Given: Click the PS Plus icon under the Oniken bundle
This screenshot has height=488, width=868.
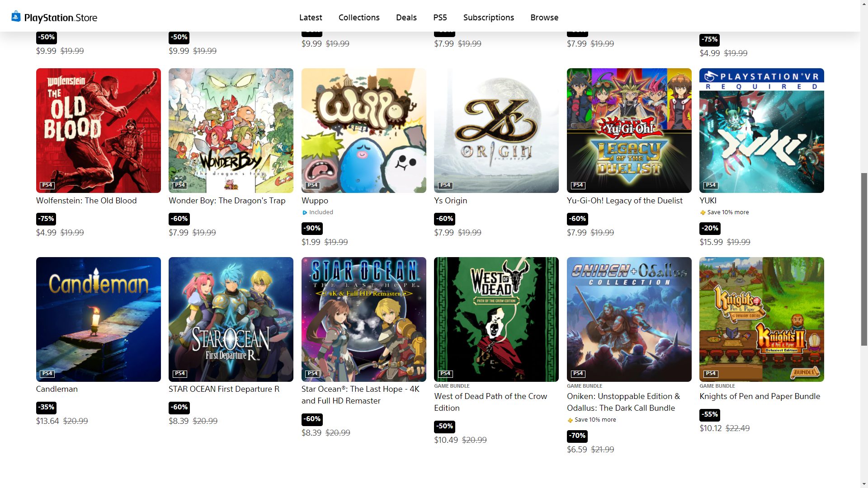Looking at the screenshot, I should 570,420.
